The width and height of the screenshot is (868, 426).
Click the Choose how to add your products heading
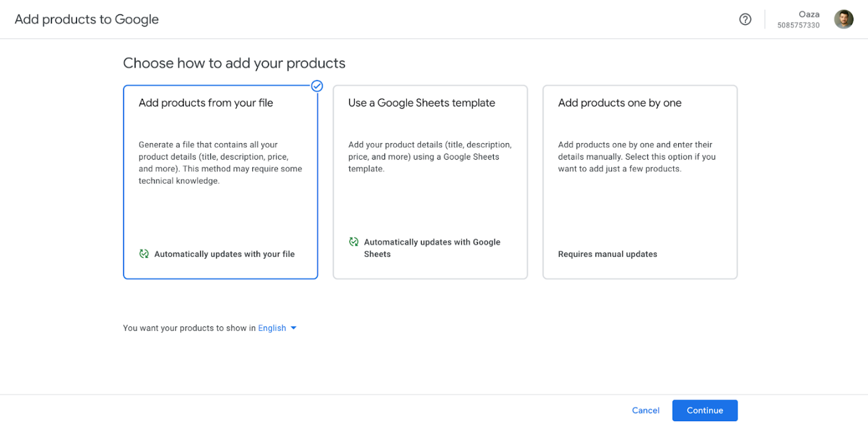(234, 63)
